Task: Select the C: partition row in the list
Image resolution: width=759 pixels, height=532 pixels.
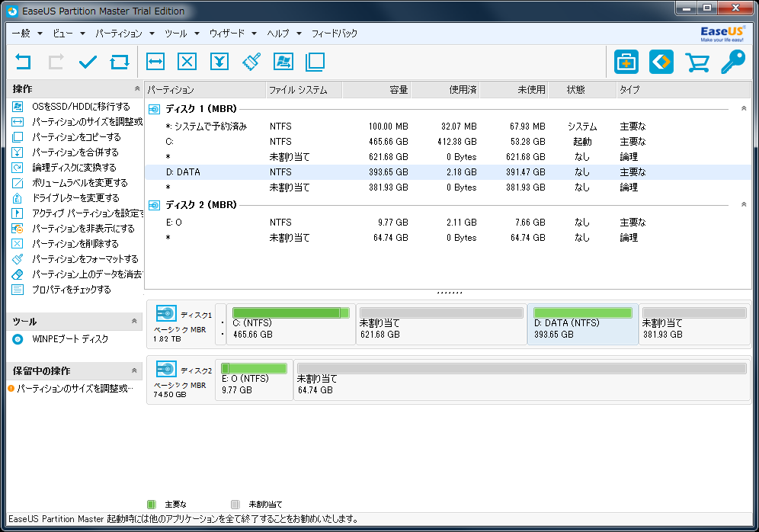Action: (x=448, y=141)
